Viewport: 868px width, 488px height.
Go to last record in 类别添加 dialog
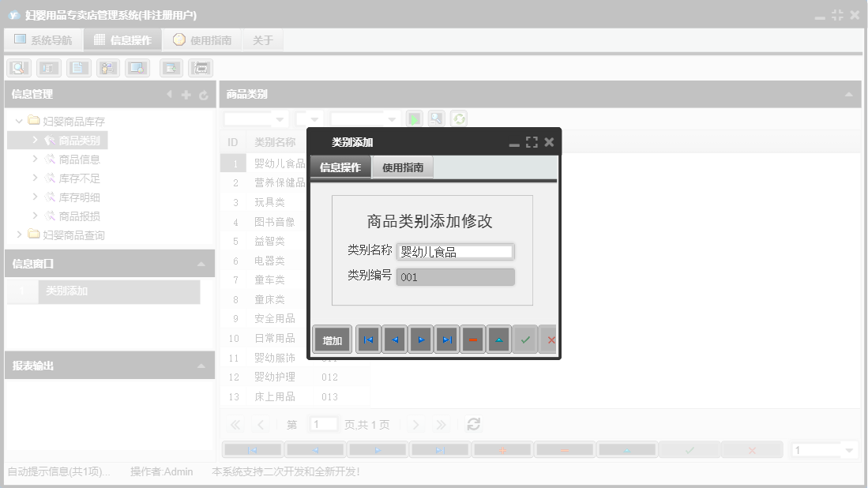pos(446,340)
